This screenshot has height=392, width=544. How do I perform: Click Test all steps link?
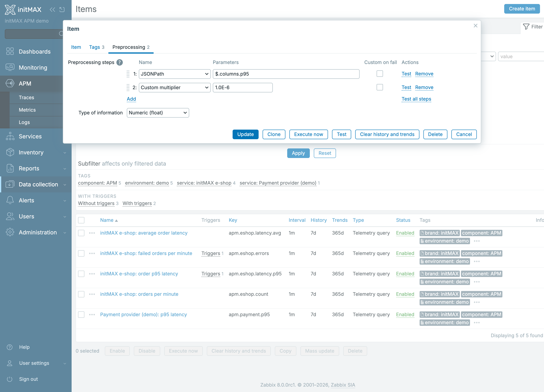tap(416, 99)
